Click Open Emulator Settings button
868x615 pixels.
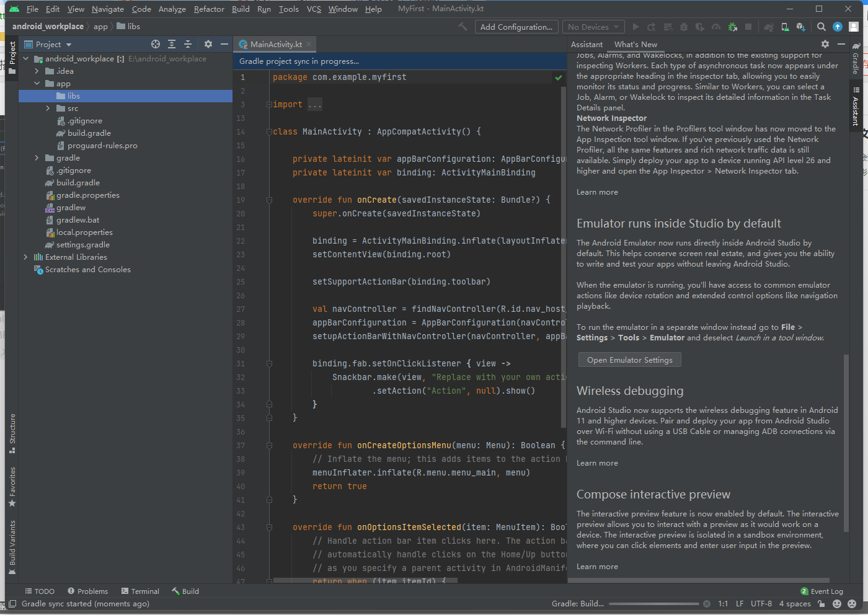point(629,360)
